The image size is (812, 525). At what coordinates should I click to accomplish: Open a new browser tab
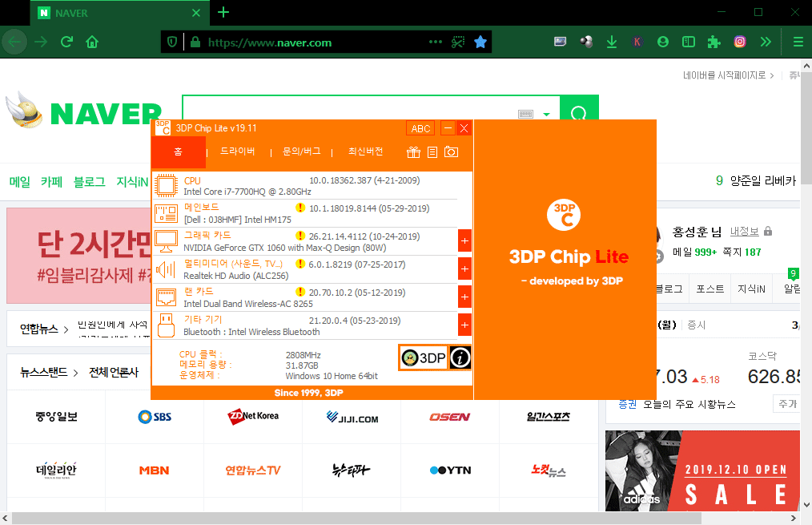(x=223, y=13)
